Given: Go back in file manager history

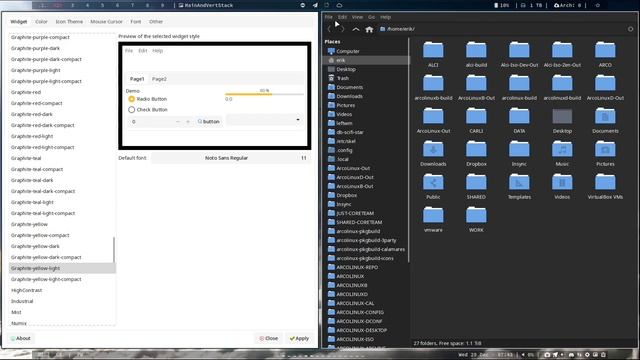Looking at the screenshot, I should pos(329,29).
